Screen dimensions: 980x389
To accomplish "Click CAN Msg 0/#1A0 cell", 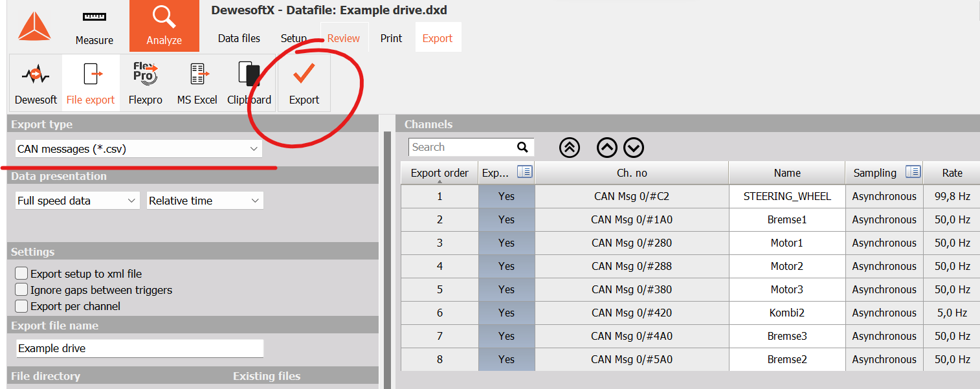I will click(632, 219).
